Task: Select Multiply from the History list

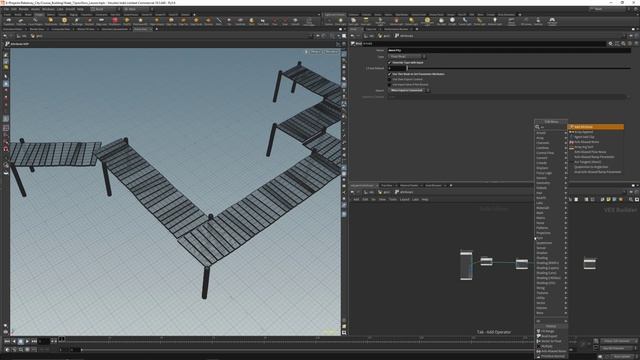Action: [551, 346]
